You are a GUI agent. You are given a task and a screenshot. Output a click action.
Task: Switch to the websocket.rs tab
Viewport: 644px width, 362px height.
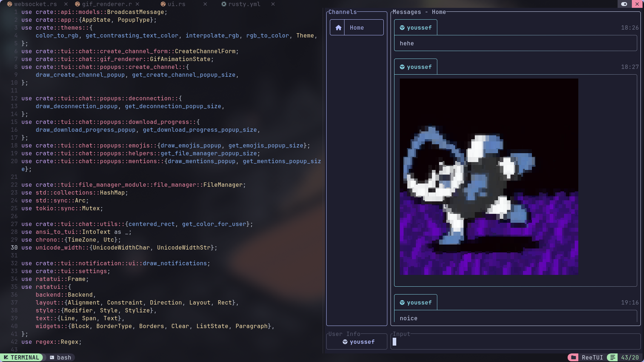click(36, 4)
